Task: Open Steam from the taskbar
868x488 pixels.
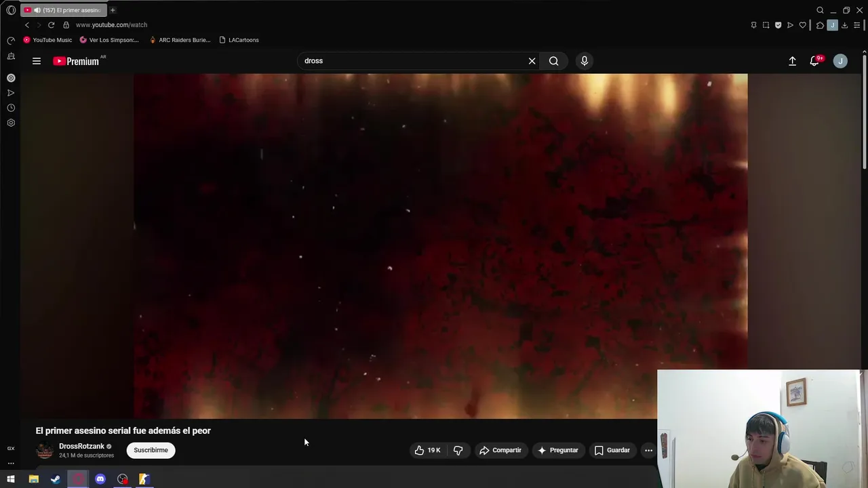Action: click(x=56, y=479)
